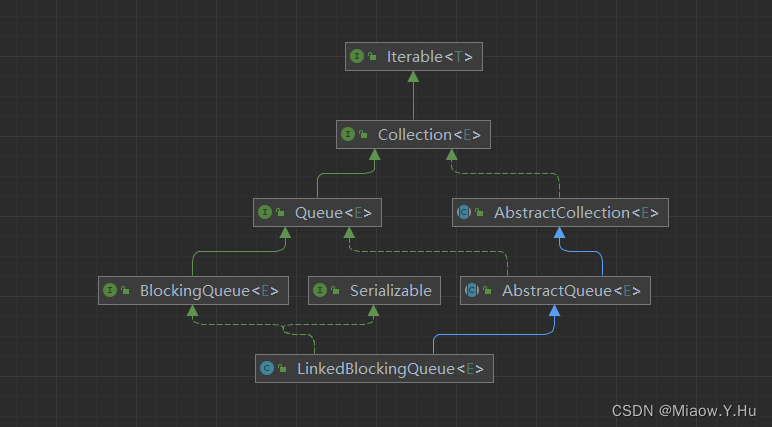Select the Collection<E> node
772x427 pixels.
coord(413,134)
